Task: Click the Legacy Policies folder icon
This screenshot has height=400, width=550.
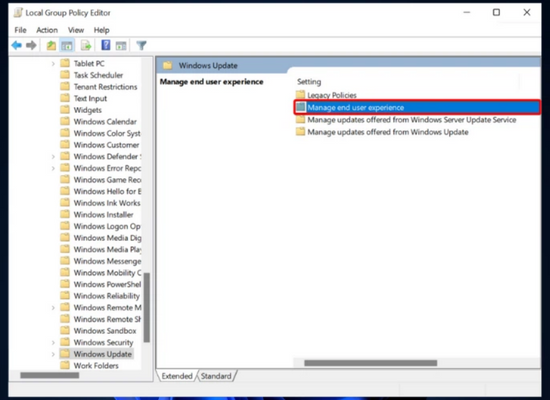Action: (x=300, y=95)
